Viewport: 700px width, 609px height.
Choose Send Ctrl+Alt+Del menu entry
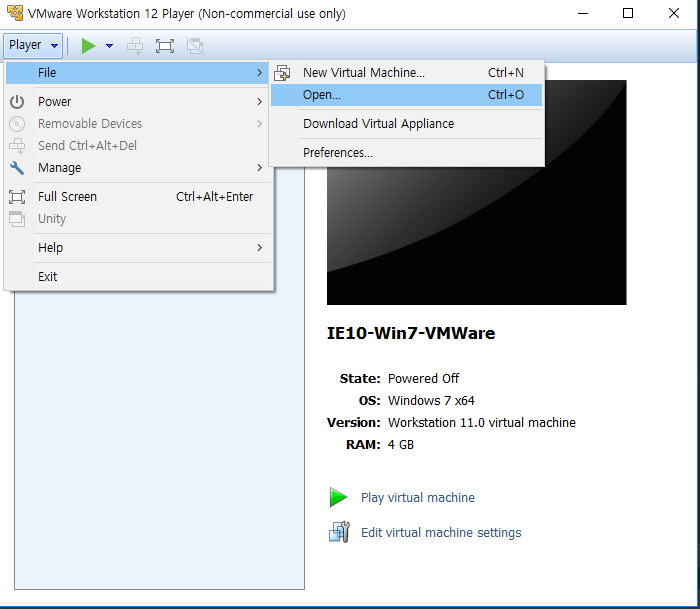(137, 146)
